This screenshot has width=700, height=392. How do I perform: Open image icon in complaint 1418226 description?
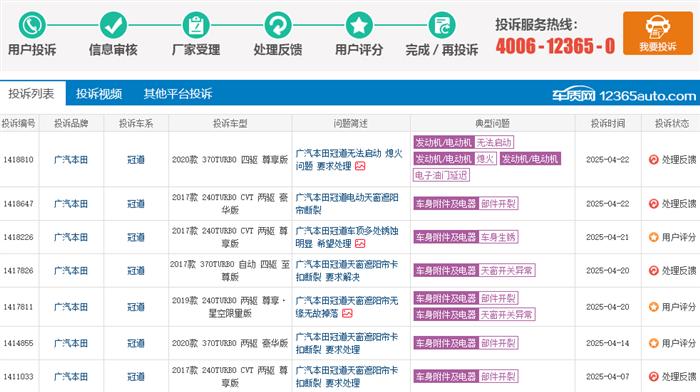[x=360, y=243]
